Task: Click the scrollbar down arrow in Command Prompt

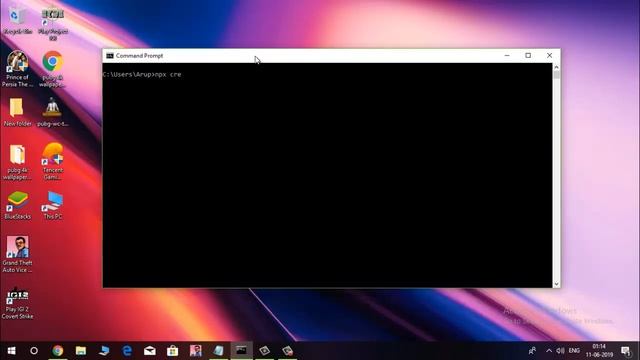Action: (x=556, y=284)
